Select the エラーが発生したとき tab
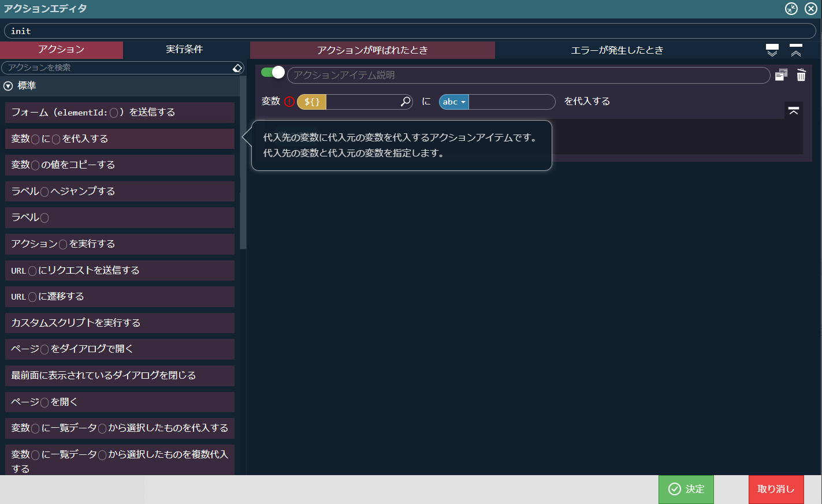 [x=617, y=50]
